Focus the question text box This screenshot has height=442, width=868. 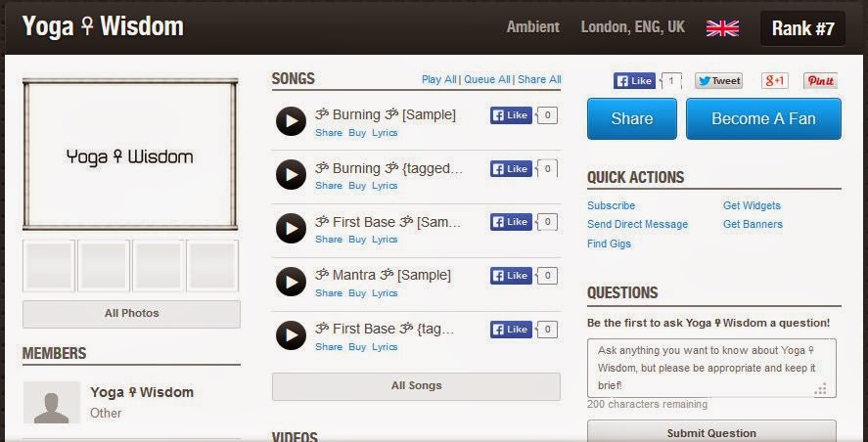(711, 368)
